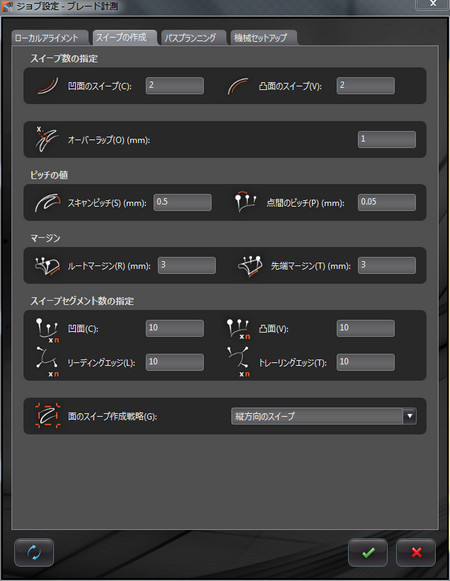Click the 凹面のスイープ(C) value field

(175, 86)
